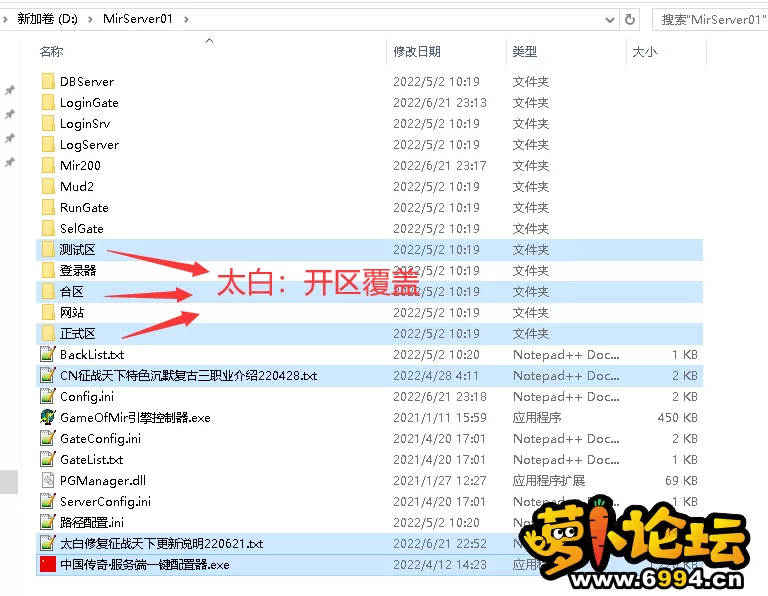This screenshot has width=768, height=596.
Task: Click the MirServer01 breadcrumb
Action: (138, 19)
